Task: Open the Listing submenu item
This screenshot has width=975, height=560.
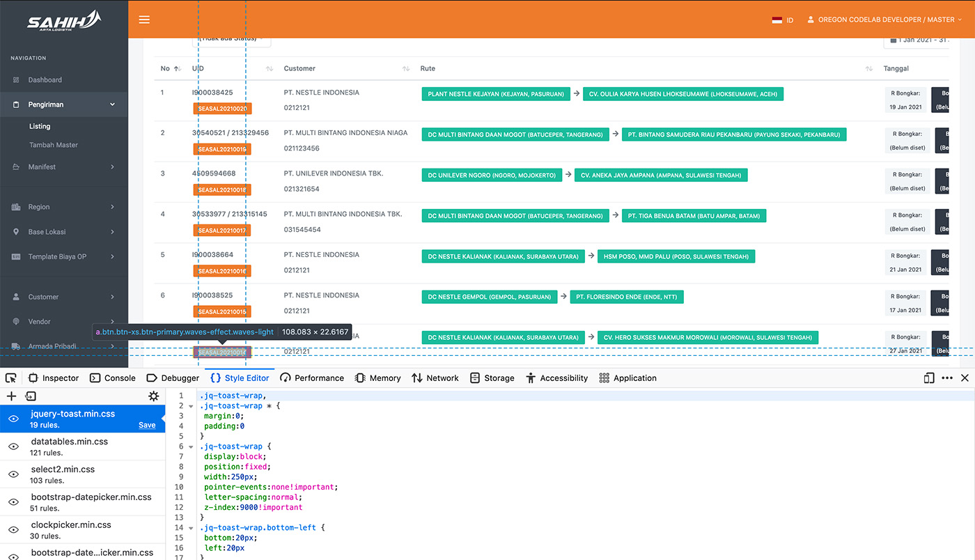Action: point(40,126)
